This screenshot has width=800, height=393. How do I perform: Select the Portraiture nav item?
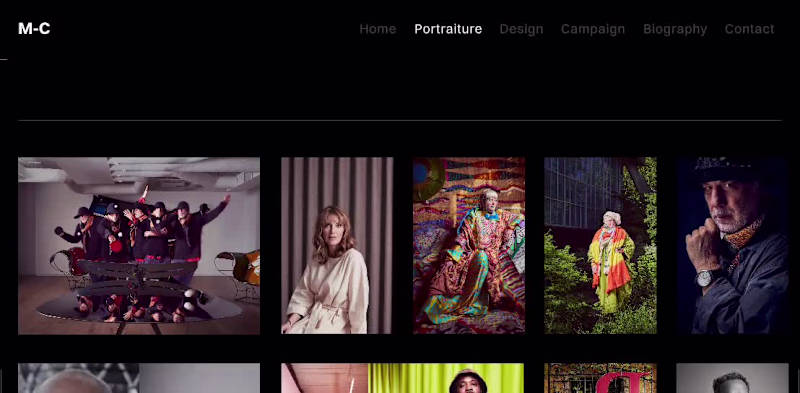click(x=448, y=29)
